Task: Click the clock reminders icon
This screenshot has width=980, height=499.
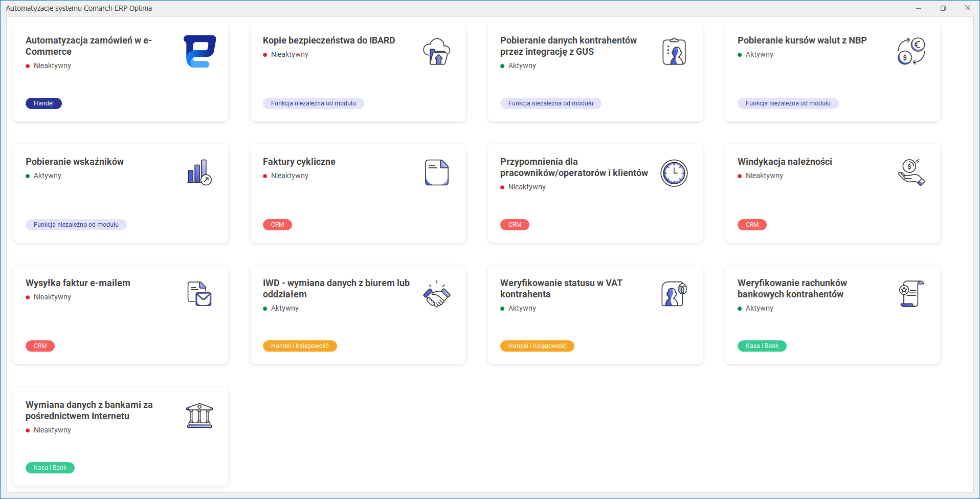Action: tap(674, 173)
